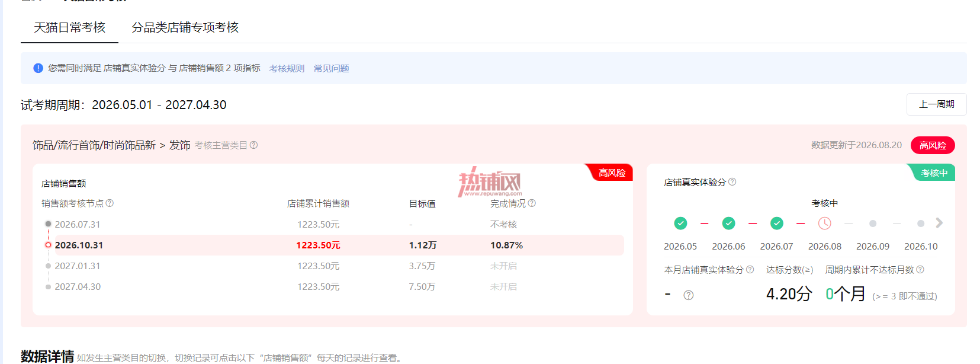Click help icon next to 本月店铺真实体验分
Screen dimensions: 980x364
[750, 270]
